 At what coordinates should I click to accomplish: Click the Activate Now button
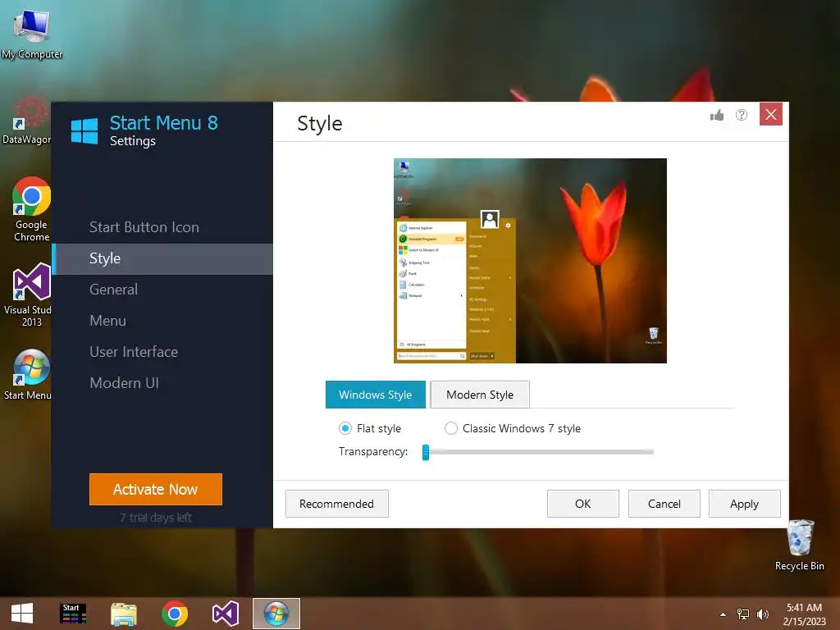tap(156, 489)
